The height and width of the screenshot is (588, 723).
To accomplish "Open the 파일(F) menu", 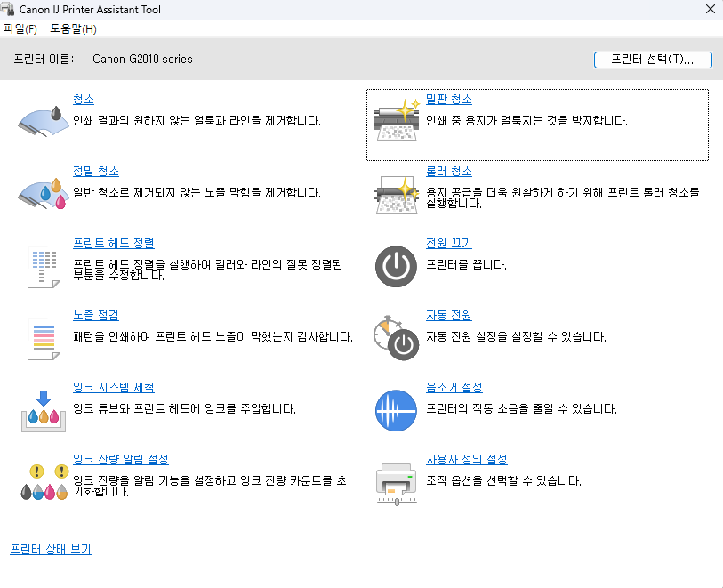I will point(20,29).
